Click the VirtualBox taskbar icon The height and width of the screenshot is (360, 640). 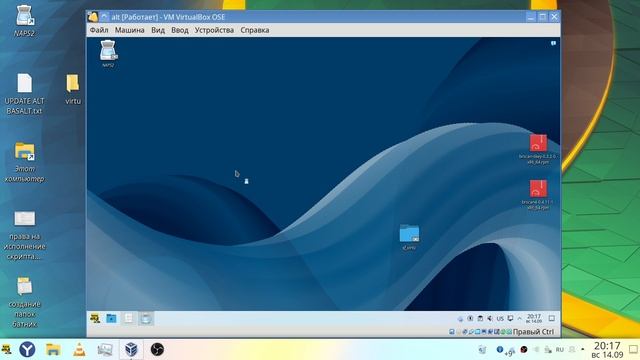click(x=131, y=349)
